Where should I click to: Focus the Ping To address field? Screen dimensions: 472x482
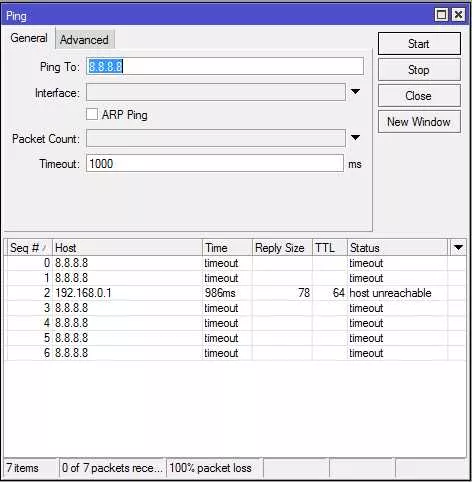225,66
